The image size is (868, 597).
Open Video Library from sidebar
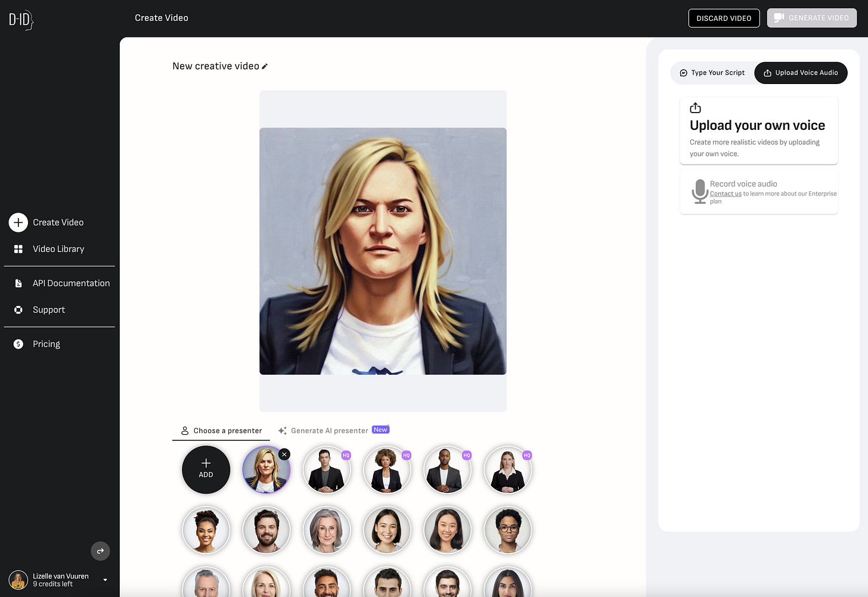click(x=58, y=249)
